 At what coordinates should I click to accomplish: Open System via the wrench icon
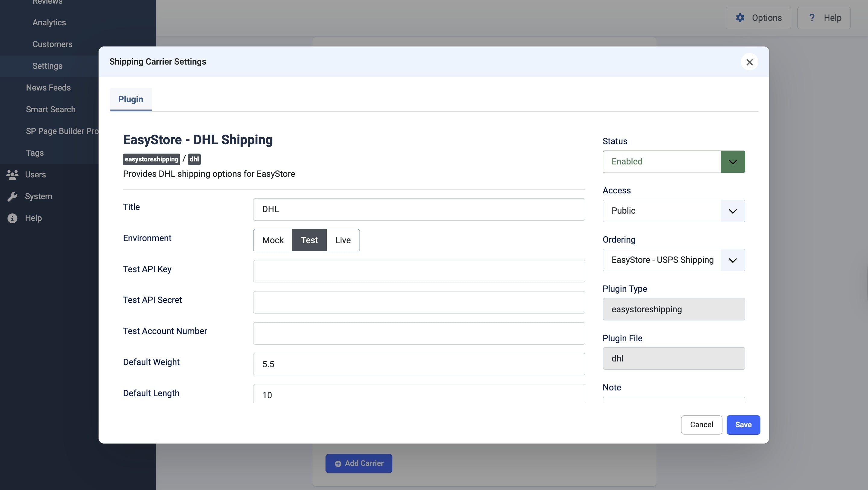(x=12, y=196)
